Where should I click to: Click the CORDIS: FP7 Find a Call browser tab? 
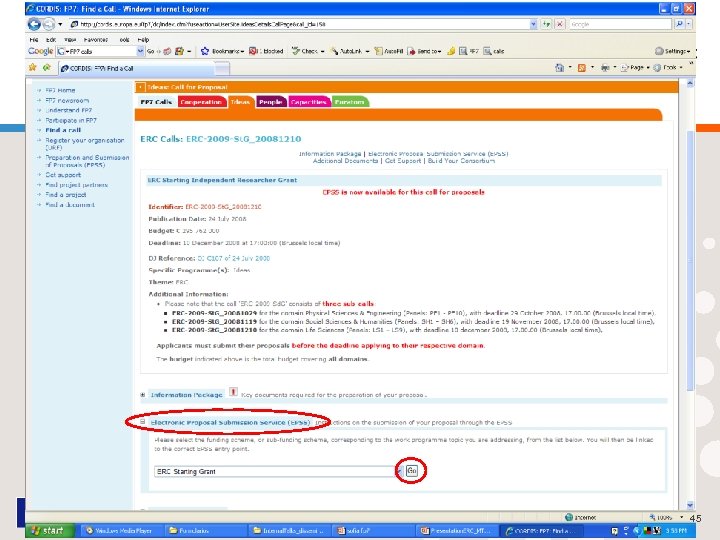pos(137,68)
